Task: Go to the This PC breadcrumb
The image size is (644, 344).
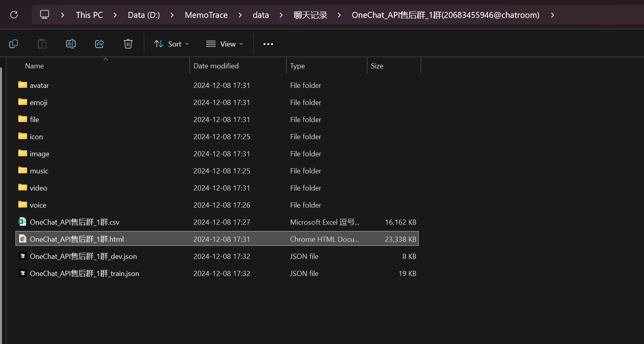Action: (89, 15)
